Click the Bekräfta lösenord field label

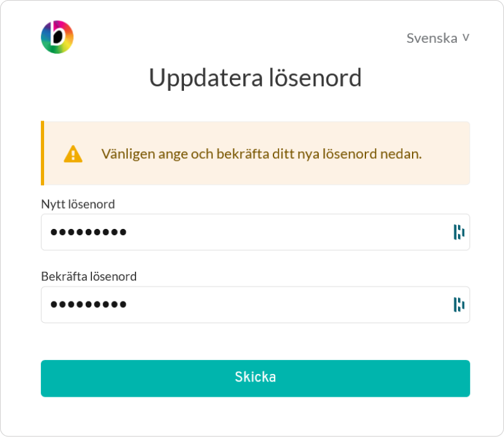coord(89,277)
